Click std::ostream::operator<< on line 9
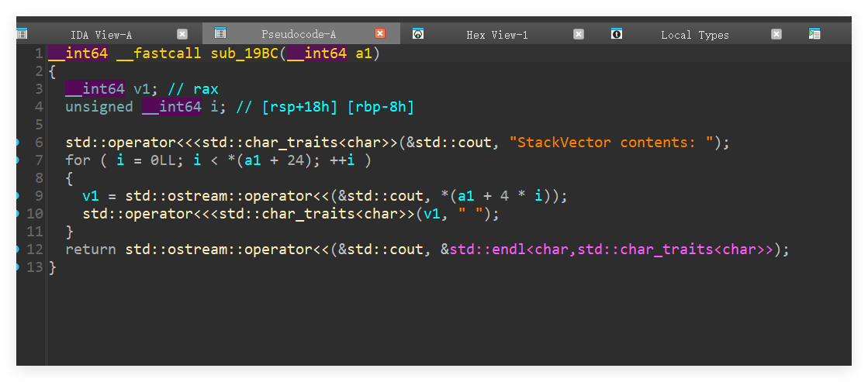868x382 pixels. (227, 196)
